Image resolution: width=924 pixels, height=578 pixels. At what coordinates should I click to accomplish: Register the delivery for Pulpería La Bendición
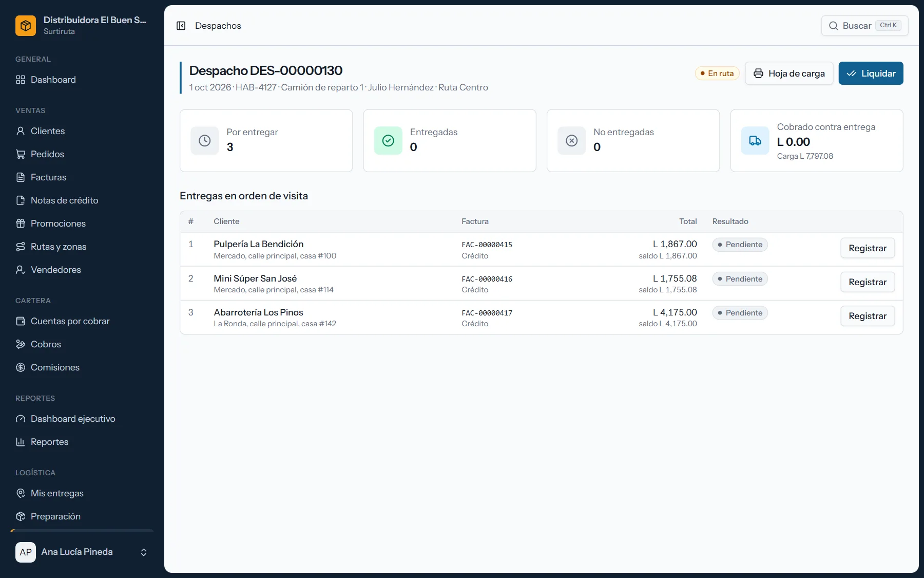[868, 248]
